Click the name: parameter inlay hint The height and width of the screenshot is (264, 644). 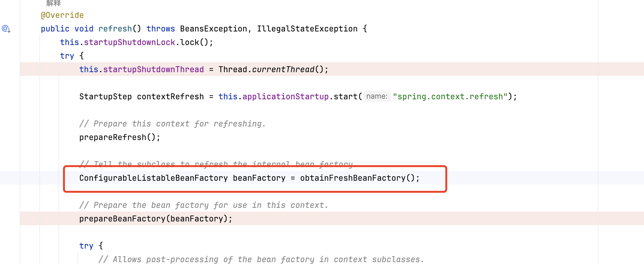377,97
